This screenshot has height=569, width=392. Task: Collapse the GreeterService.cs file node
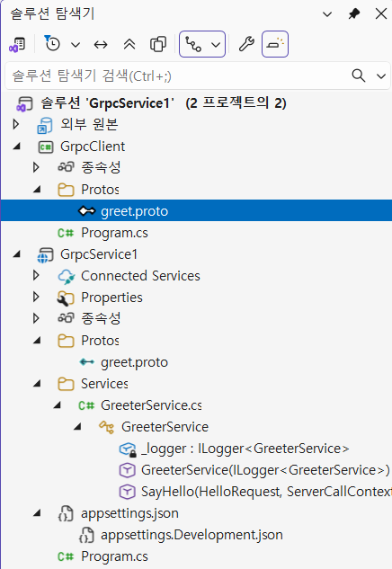click(x=58, y=405)
